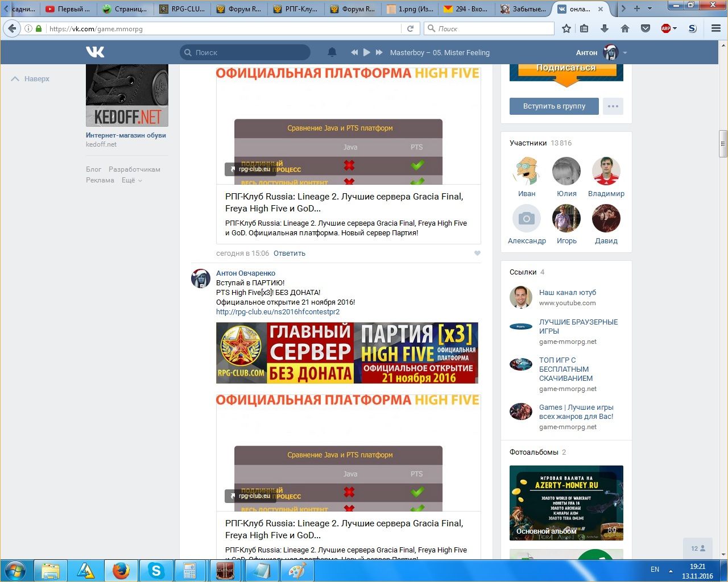Viewport: 728px width, 582px height.
Task: Open the chat contacts counter button
Action: tap(698, 548)
